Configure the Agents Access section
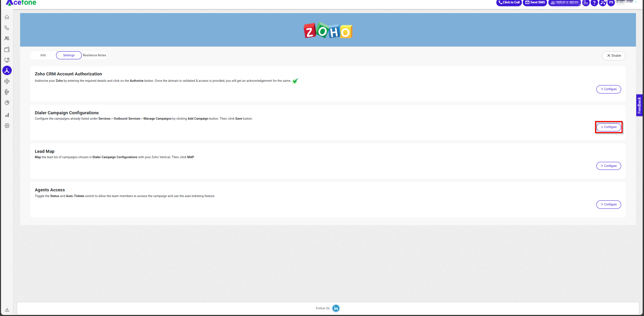This screenshot has width=644, height=316. [608, 204]
